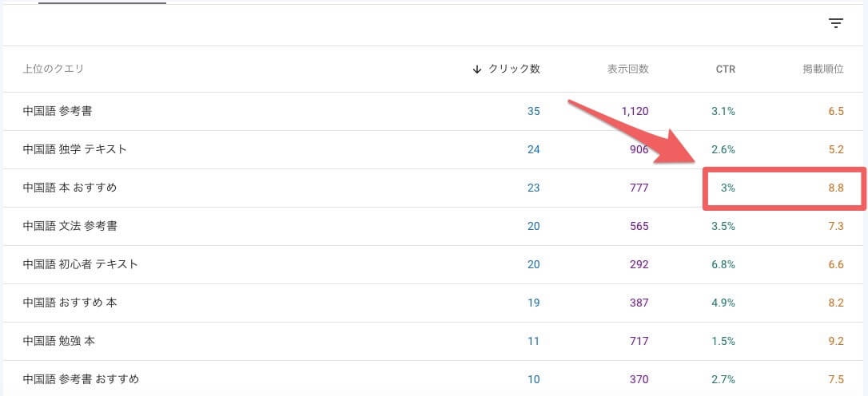Click the descending sort arrow beside クリック数
Image resolution: width=868 pixels, height=396 pixels.
[477, 69]
